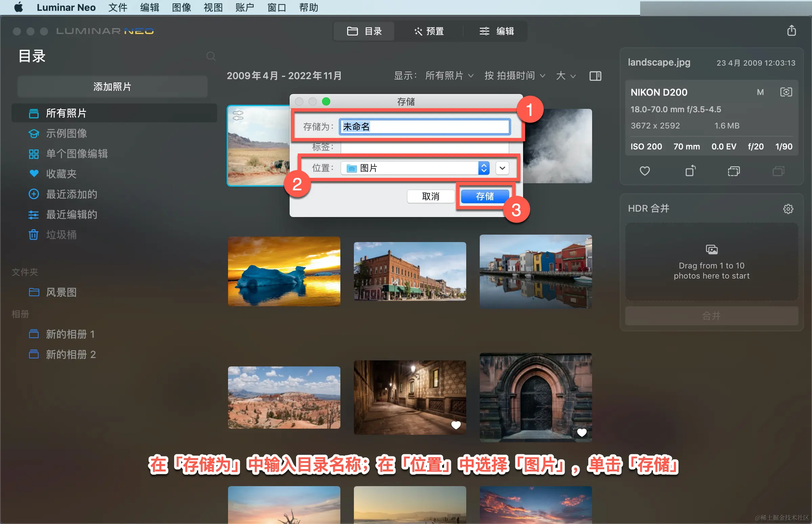The image size is (812, 524).
Task: Click the catalog search magnifier icon
Action: (211, 56)
